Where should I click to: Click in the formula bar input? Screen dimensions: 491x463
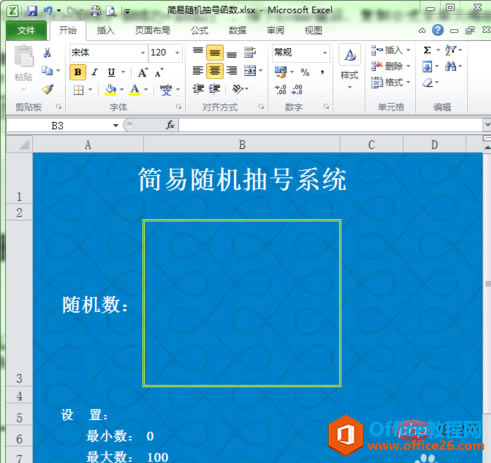[330, 125]
